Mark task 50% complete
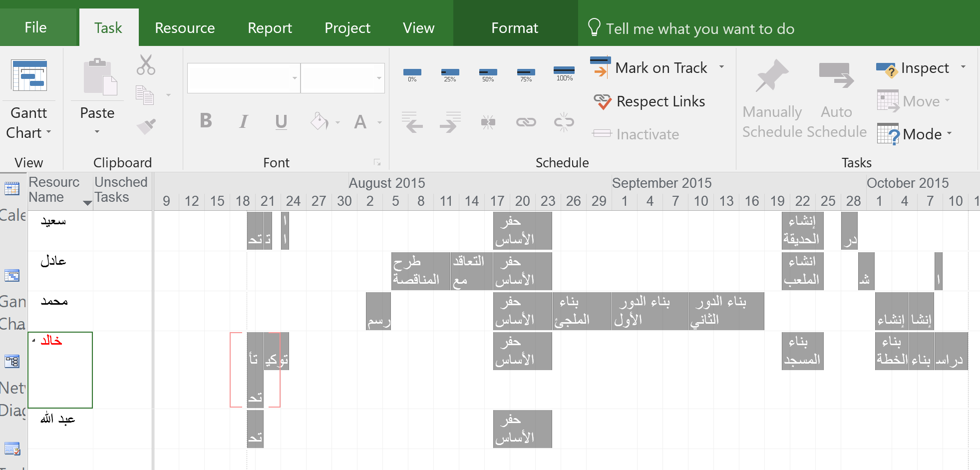Screen dimensions: 980x470 (x=488, y=74)
